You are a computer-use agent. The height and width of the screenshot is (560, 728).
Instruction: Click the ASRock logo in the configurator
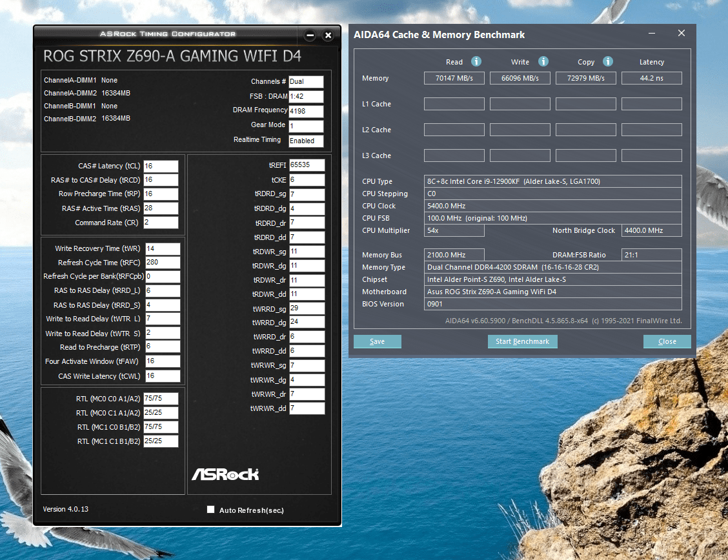tap(225, 474)
